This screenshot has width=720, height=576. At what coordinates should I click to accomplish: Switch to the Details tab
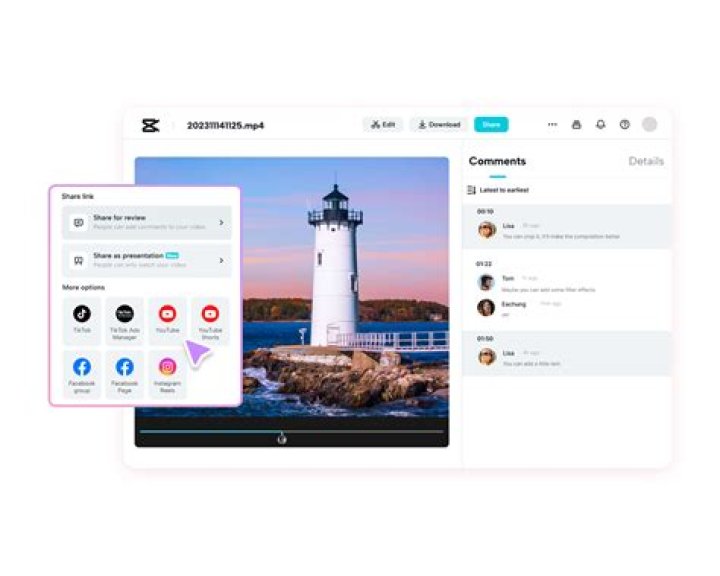(x=646, y=161)
